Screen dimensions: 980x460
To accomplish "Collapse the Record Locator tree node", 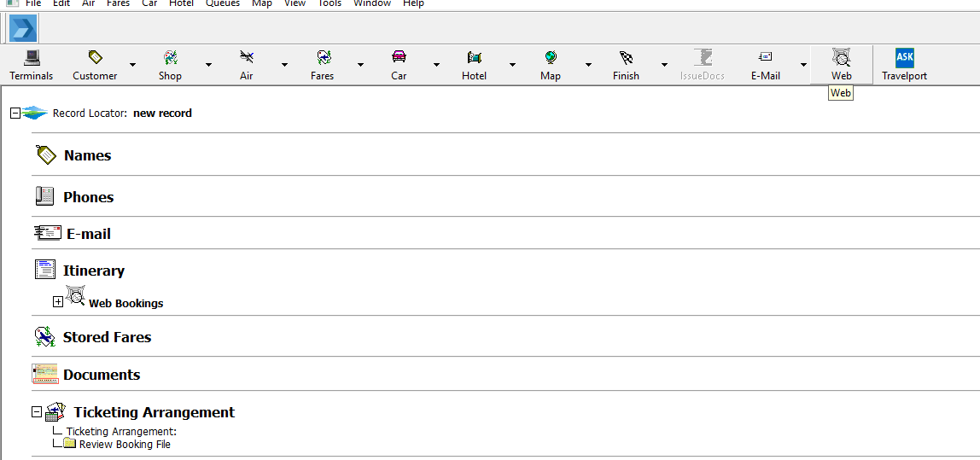I will 15,114.
